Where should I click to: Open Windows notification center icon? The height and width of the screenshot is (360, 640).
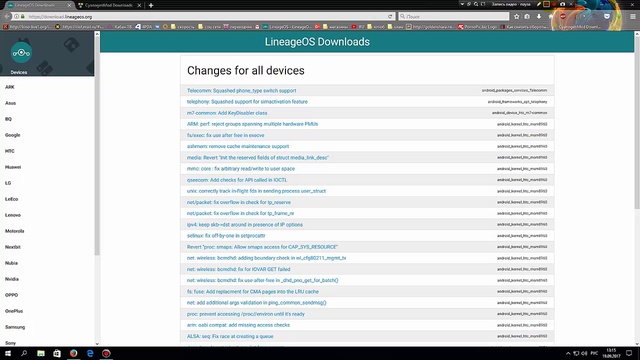point(629,353)
